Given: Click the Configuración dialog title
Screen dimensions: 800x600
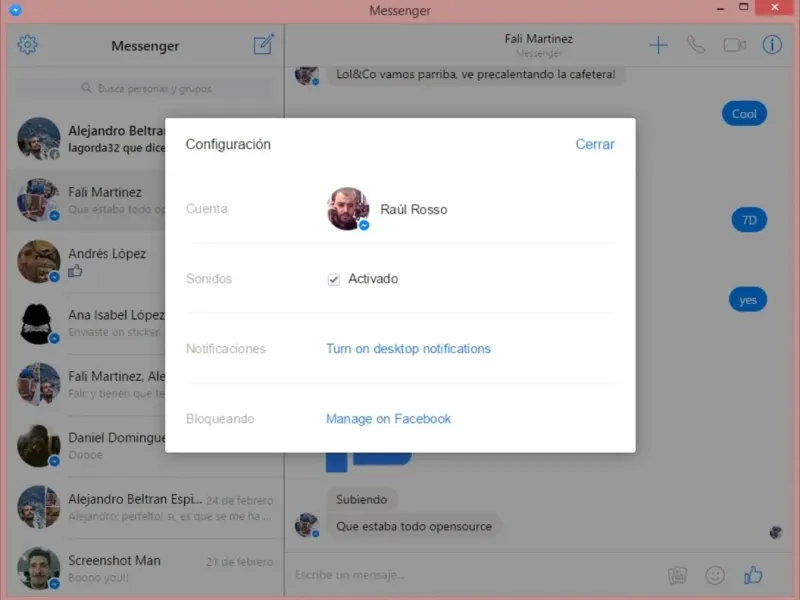Looking at the screenshot, I should click(x=228, y=144).
